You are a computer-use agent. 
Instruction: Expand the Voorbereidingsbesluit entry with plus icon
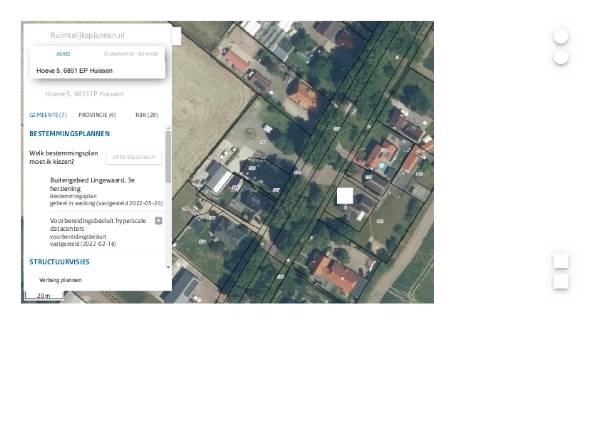tap(158, 220)
